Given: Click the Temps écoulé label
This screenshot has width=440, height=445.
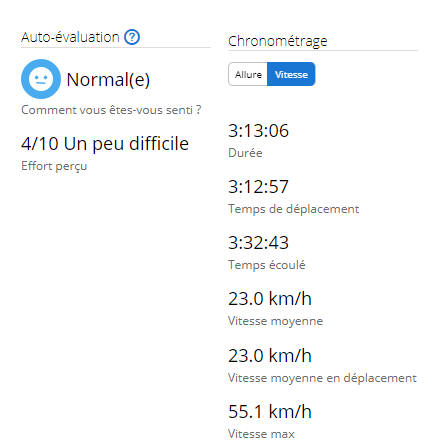Looking at the screenshot, I should click(x=267, y=265).
